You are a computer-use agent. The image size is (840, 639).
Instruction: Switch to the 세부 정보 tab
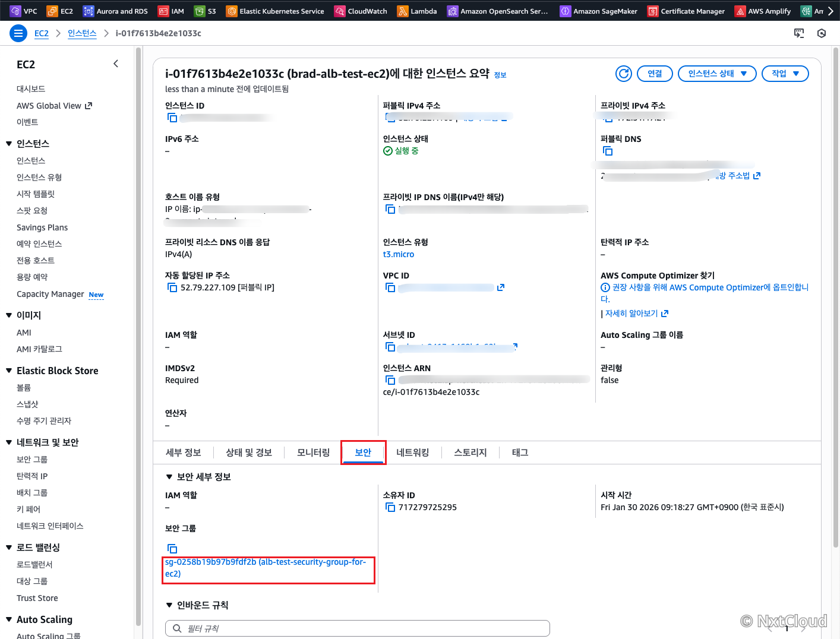coord(184,453)
